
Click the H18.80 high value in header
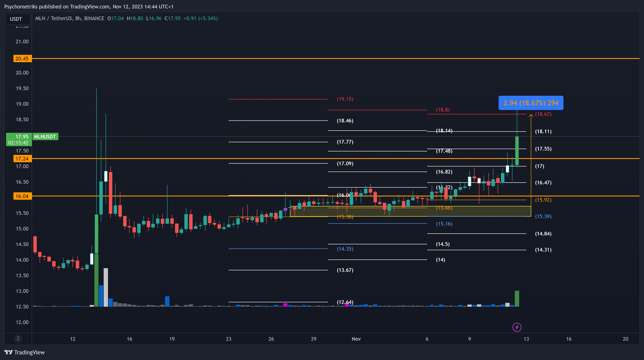(x=135, y=18)
